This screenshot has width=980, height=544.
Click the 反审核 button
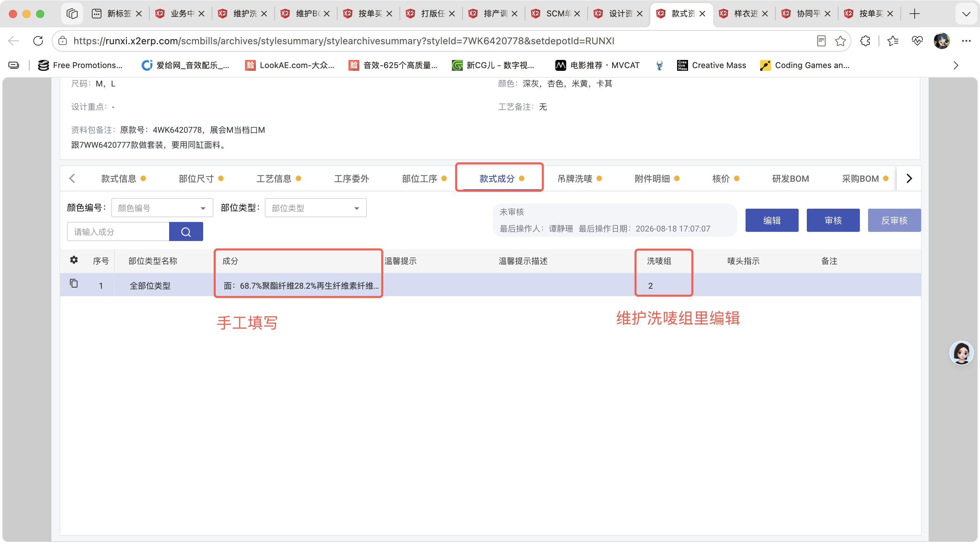click(x=894, y=220)
